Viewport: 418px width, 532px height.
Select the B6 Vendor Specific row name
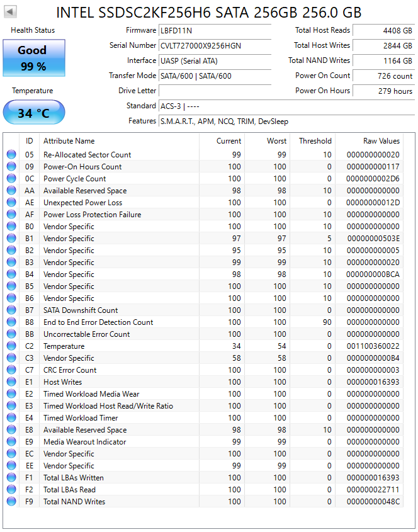click(x=69, y=298)
